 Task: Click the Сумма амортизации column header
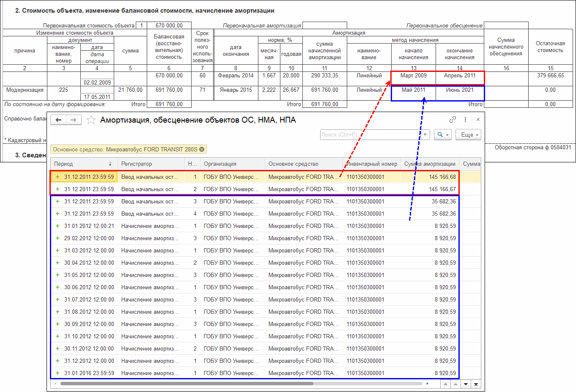pyautogui.click(x=430, y=164)
